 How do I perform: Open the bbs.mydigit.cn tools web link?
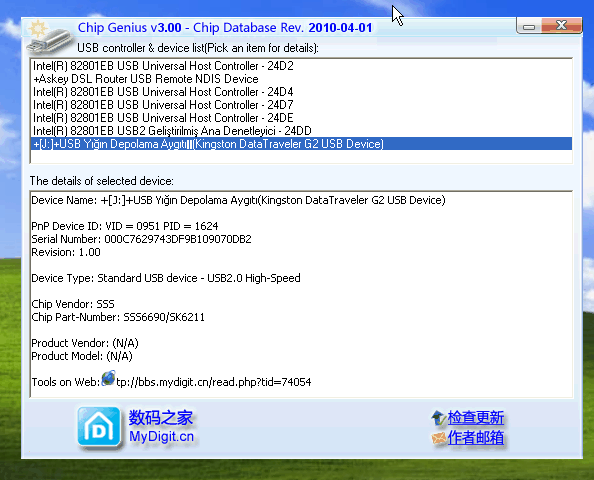click(213, 382)
